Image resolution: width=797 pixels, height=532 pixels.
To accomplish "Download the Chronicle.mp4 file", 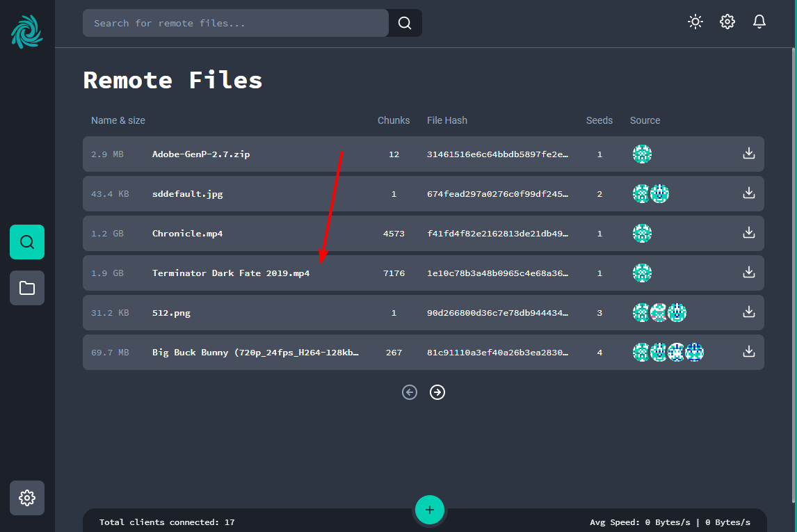I will click(748, 233).
